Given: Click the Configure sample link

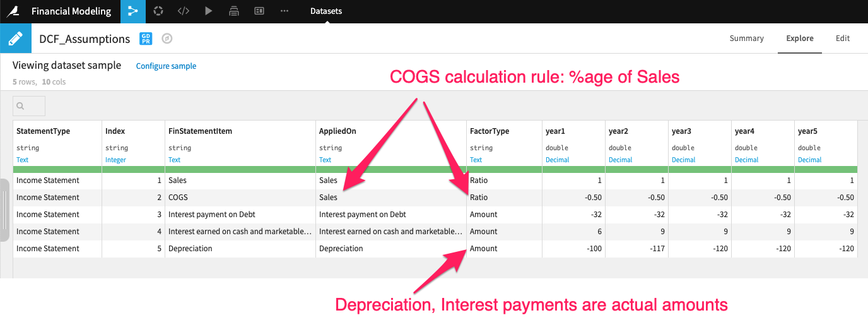Looking at the screenshot, I should [x=166, y=66].
